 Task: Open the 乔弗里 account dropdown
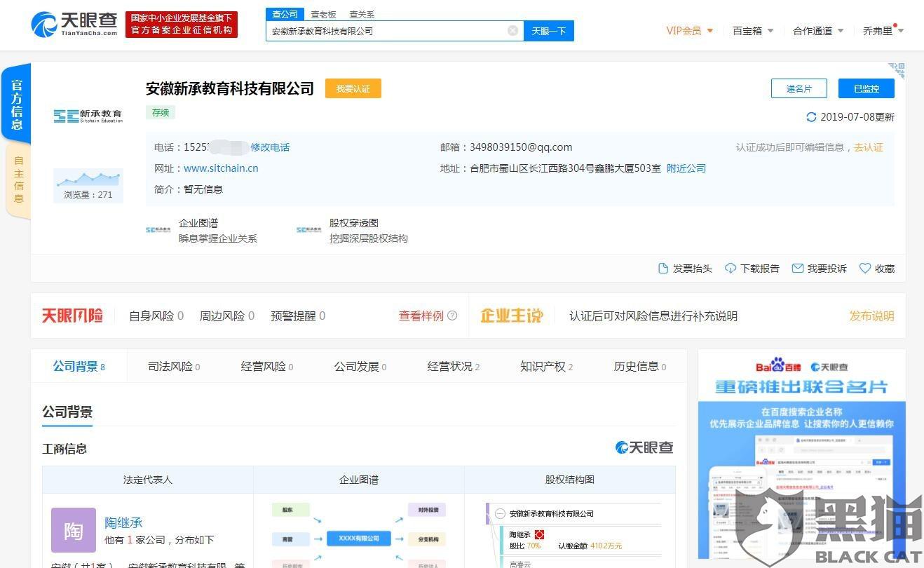(883, 31)
